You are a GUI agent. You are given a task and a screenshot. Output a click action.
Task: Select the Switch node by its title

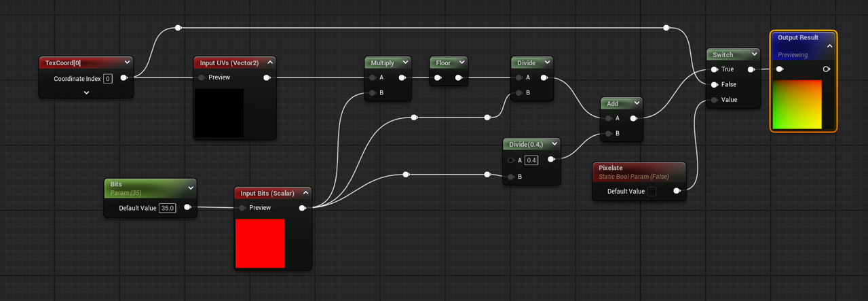point(723,54)
